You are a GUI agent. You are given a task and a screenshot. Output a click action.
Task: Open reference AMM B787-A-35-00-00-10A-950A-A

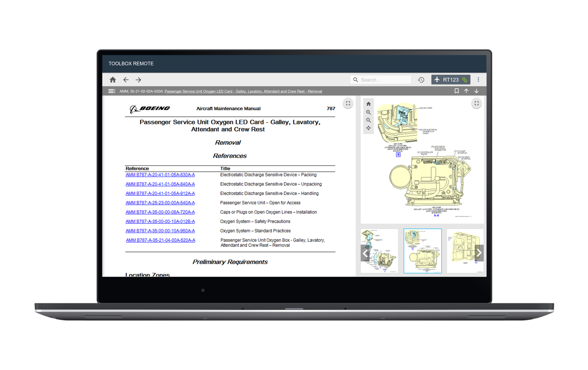click(x=160, y=231)
